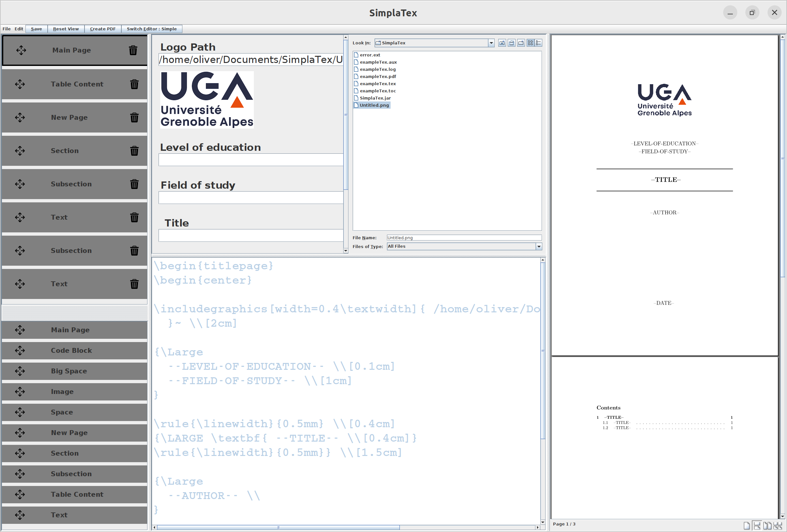Go to home directory in file chooser

511,43
